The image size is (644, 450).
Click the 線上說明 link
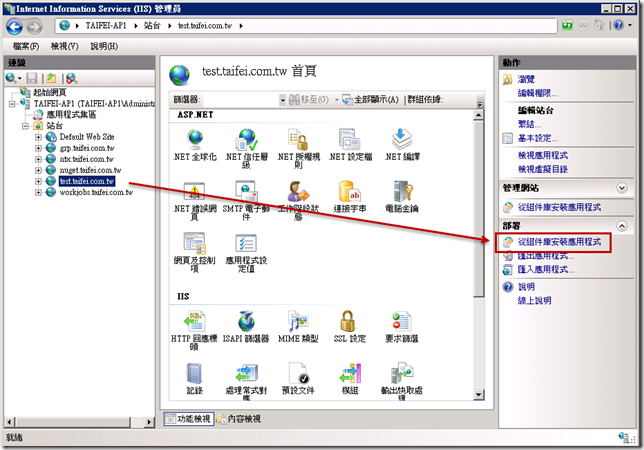tap(534, 301)
